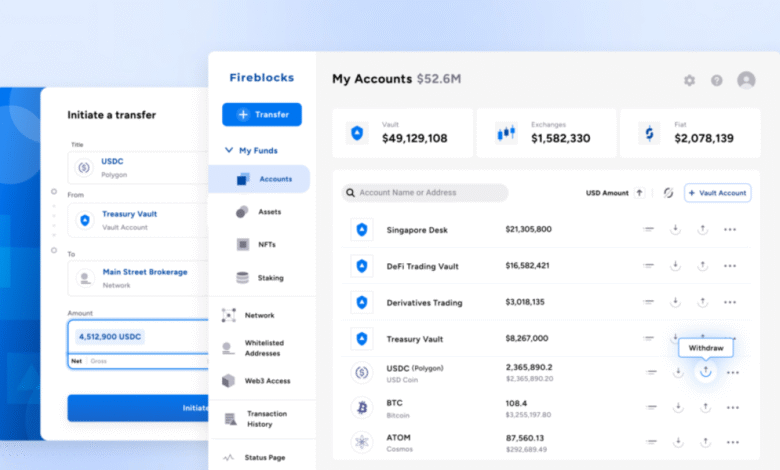Click withdraw icon for ATOM
Image resolution: width=780 pixels, height=470 pixels.
point(705,442)
